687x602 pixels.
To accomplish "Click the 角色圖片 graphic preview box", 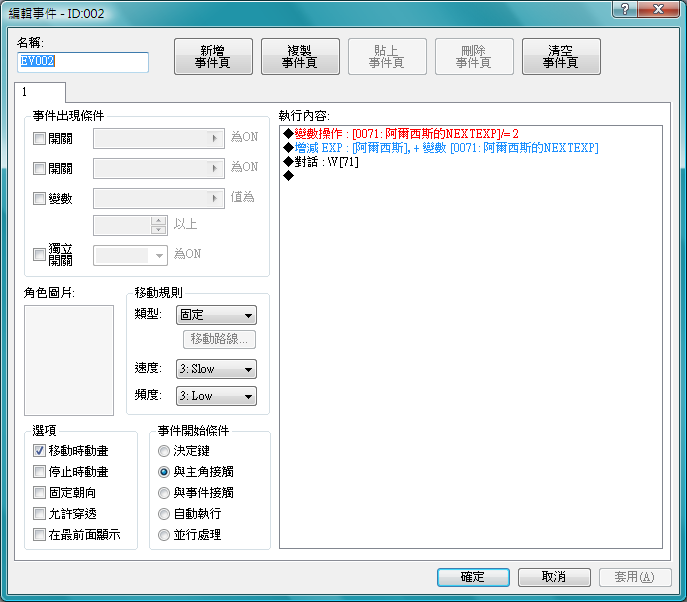I will click(69, 360).
